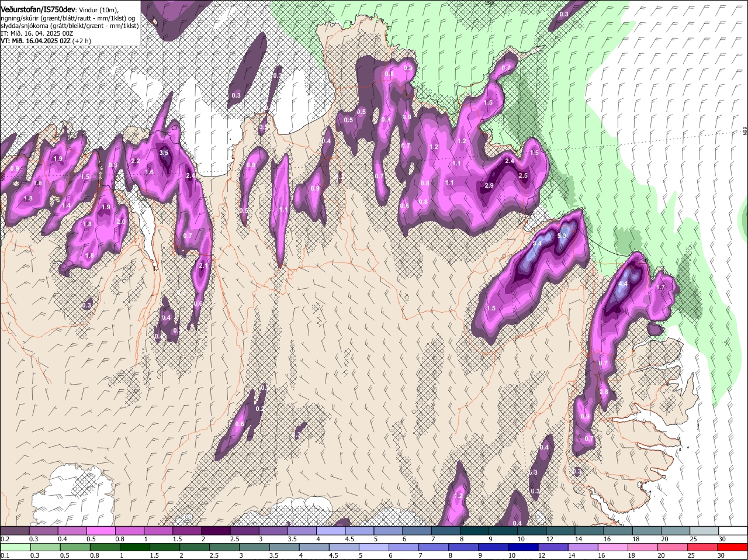Select the 1.5–2 purple snow swatch
Viewport: 748px width, 560px height.
(188, 531)
